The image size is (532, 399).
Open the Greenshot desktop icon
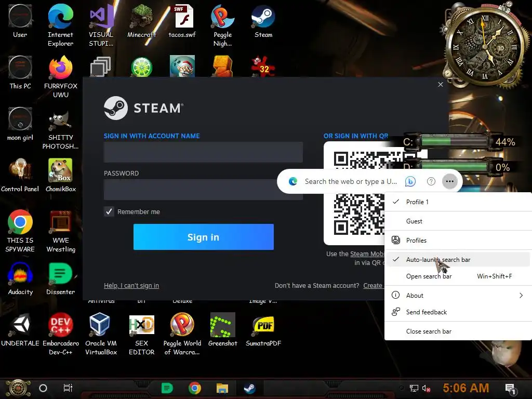point(222,329)
